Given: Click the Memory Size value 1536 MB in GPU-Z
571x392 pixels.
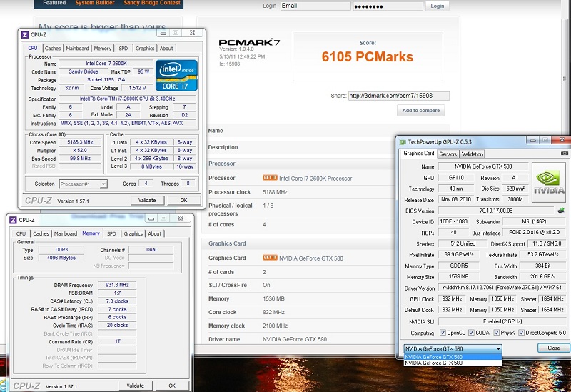Looking at the screenshot, I should pyautogui.click(x=458, y=276).
